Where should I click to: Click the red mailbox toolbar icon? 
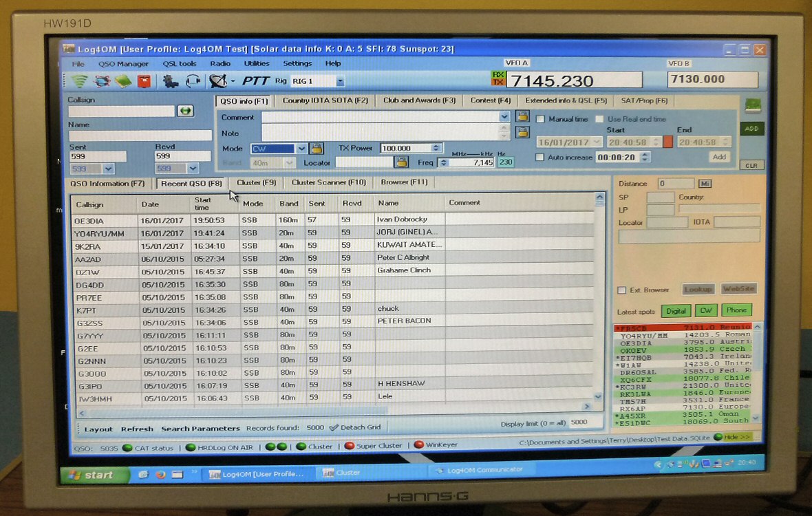(144, 80)
